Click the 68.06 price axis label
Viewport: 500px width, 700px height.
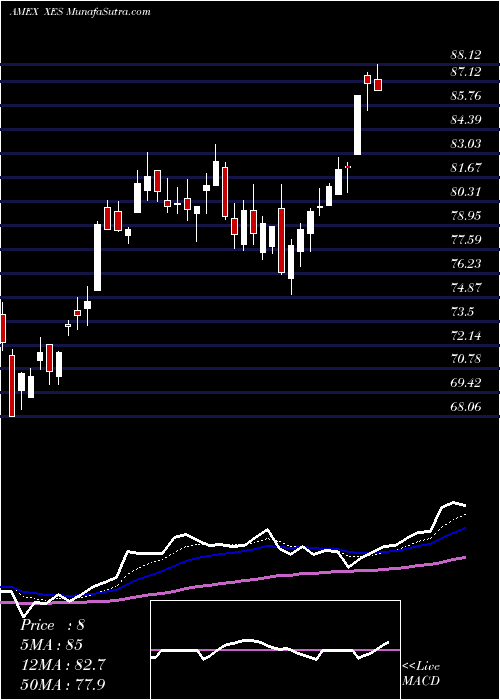pos(466,407)
